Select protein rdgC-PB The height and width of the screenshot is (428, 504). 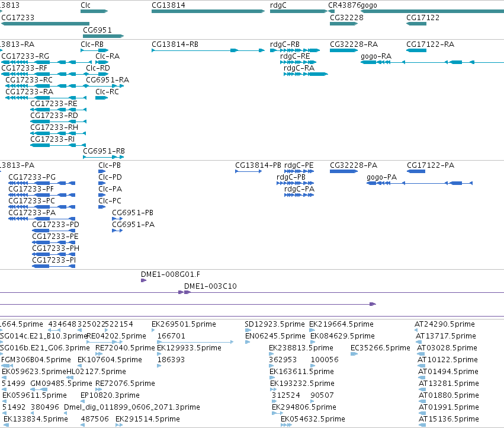(x=295, y=183)
